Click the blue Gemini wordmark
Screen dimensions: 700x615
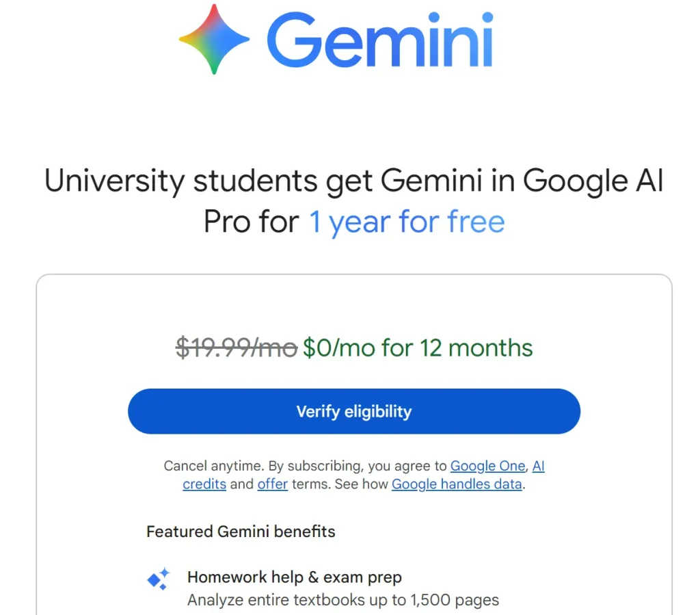click(379, 40)
